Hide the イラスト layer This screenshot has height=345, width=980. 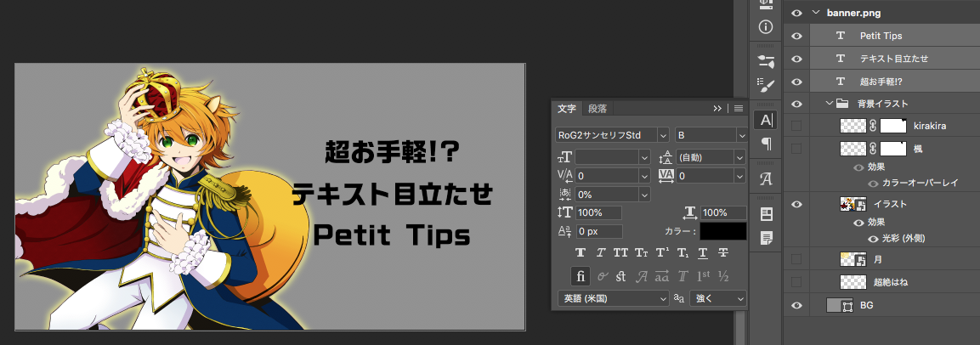(796, 204)
